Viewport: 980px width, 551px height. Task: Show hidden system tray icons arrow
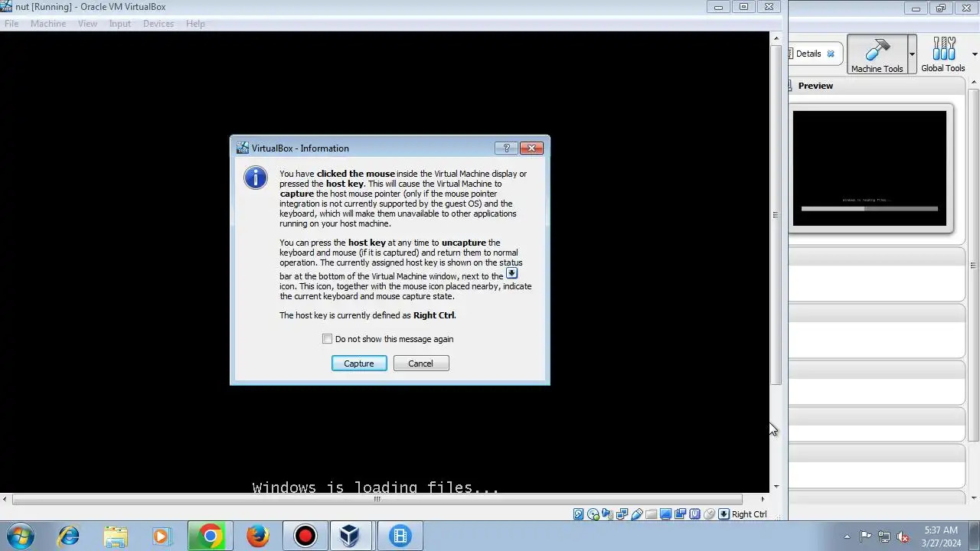tap(847, 536)
